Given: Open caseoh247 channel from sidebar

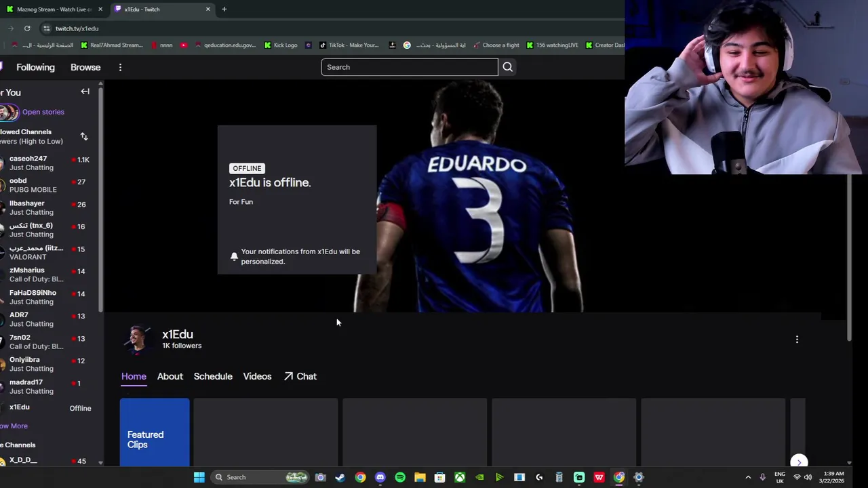Looking at the screenshot, I should tap(47, 163).
